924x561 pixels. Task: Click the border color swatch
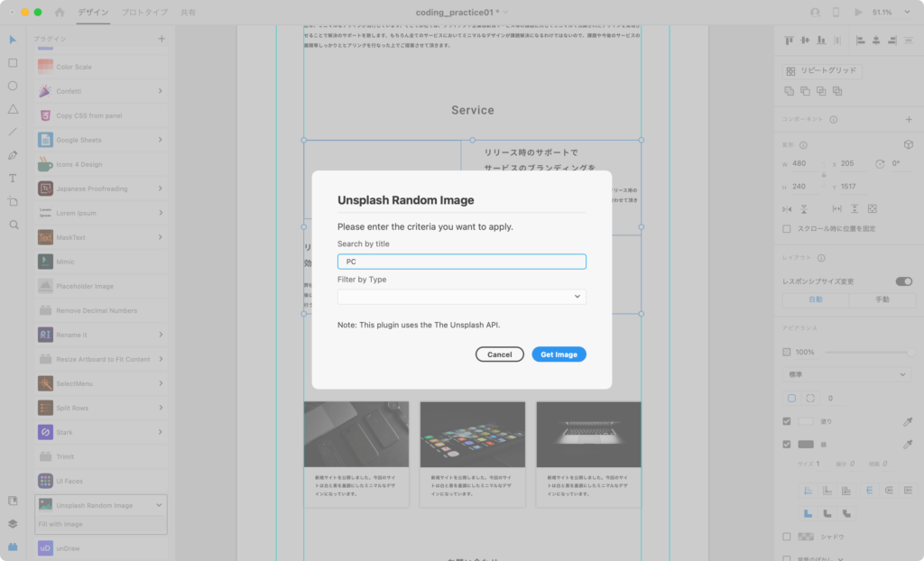coord(806,445)
